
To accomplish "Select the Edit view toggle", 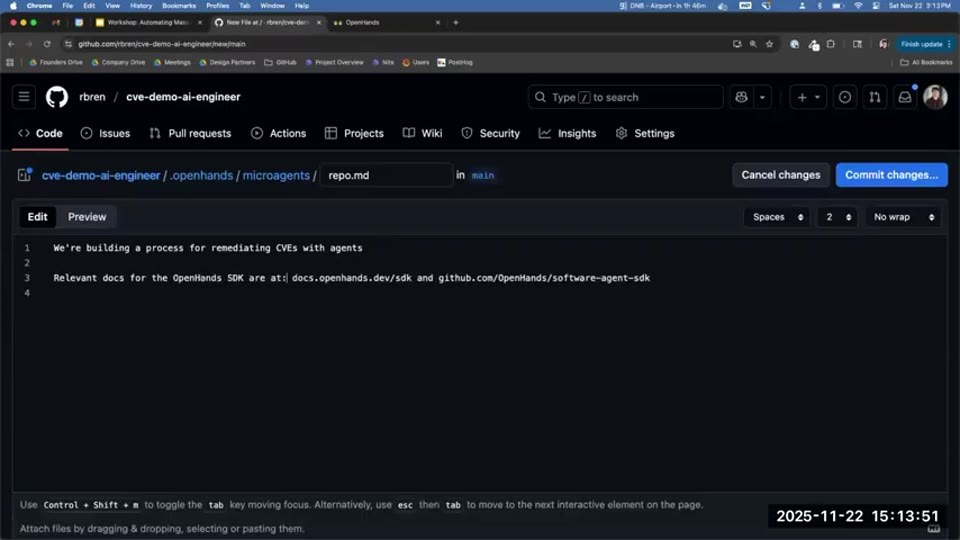I will tap(37, 217).
